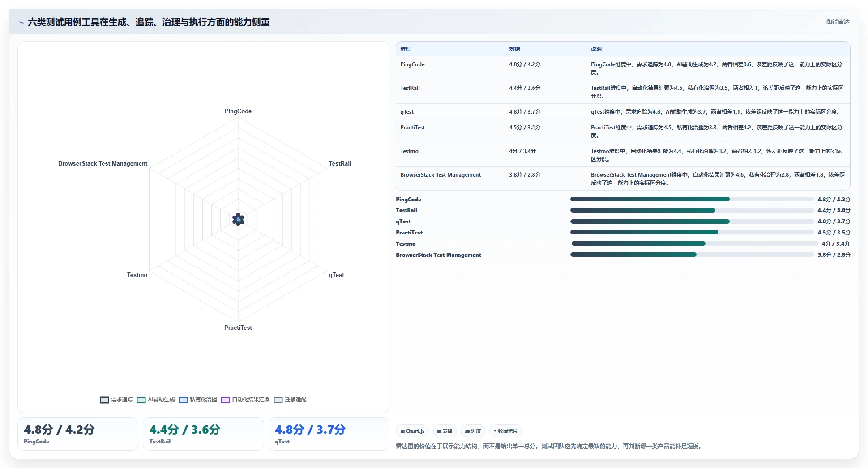
Task: Toggle the 自动化结果汇聚 legend series
Action: (x=245, y=400)
